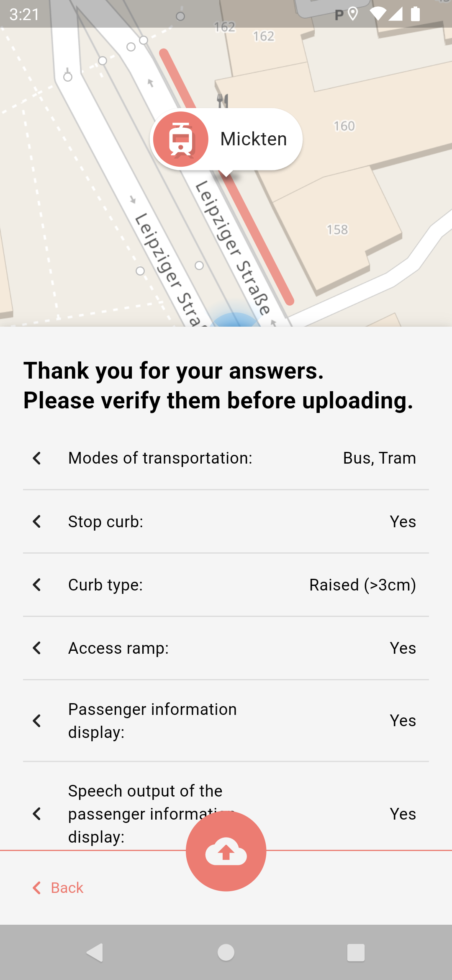Tap the restaurant fork-and-knife map icon
Image resolution: width=452 pixels, height=980 pixels.
pos(223,100)
